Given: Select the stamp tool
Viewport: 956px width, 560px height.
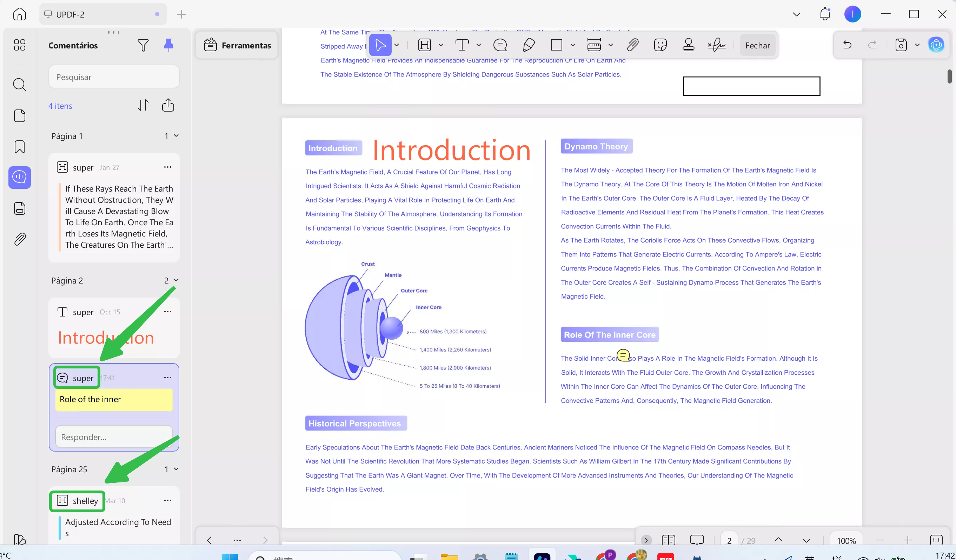Looking at the screenshot, I should 689,45.
